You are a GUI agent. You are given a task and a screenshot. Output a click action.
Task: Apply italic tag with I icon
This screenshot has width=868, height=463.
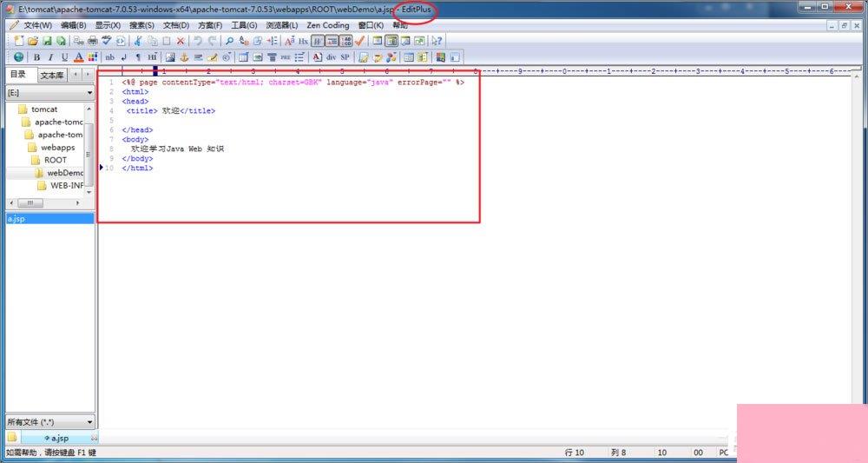click(51, 57)
